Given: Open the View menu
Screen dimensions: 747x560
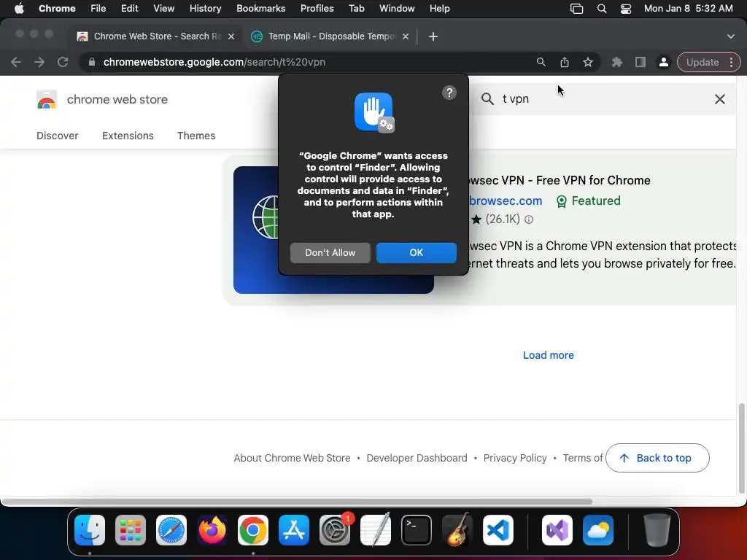Looking at the screenshot, I should tap(163, 9).
